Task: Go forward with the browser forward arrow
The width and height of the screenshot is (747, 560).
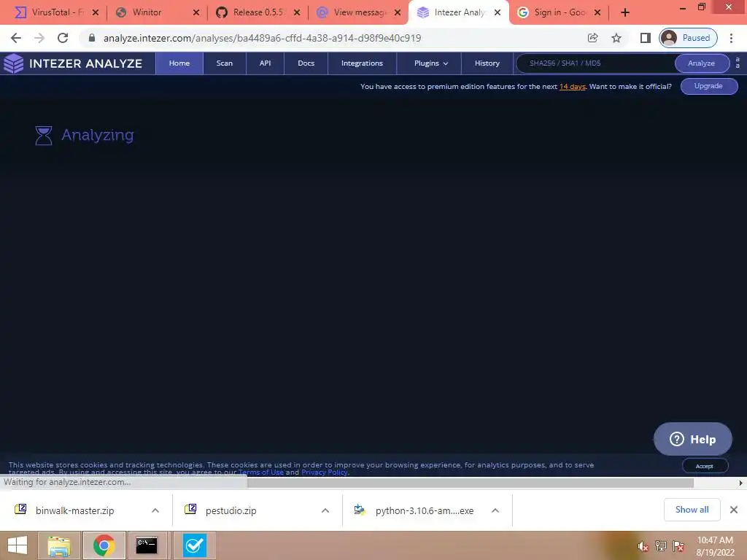Action: tap(39, 38)
